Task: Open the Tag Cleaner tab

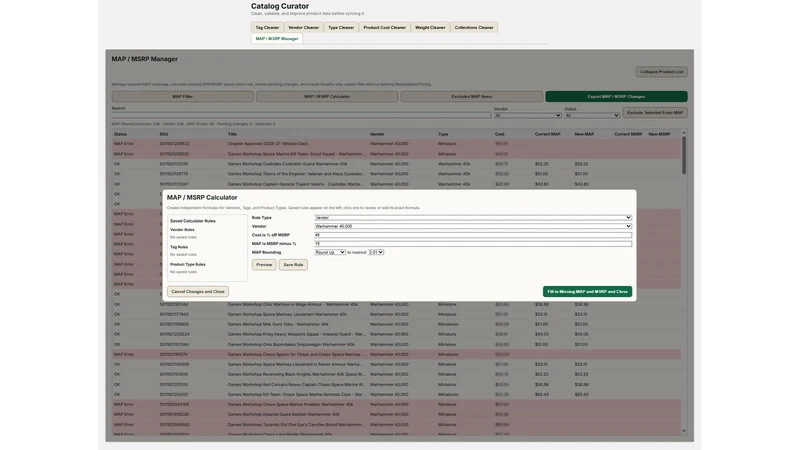Action: 267,28
